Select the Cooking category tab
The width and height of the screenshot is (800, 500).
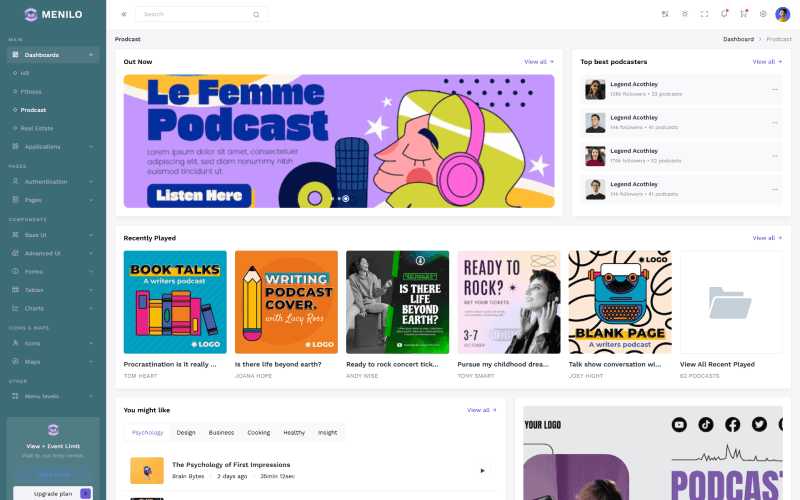pyautogui.click(x=258, y=433)
